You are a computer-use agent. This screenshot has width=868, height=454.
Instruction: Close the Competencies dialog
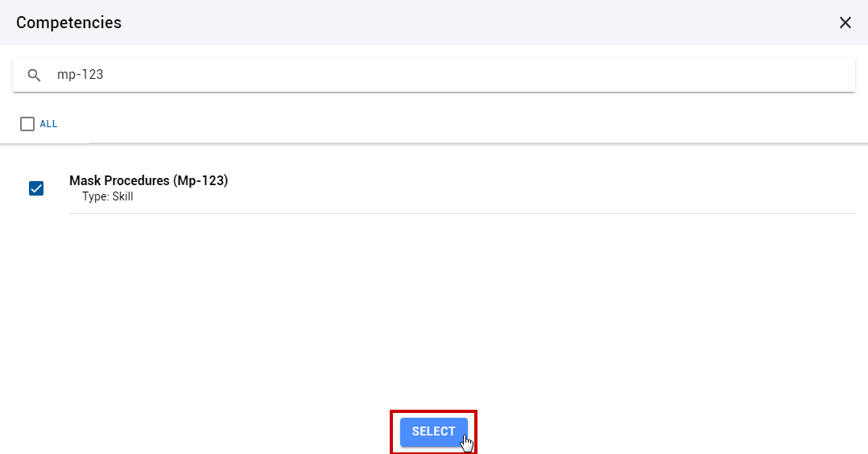[x=845, y=23]
